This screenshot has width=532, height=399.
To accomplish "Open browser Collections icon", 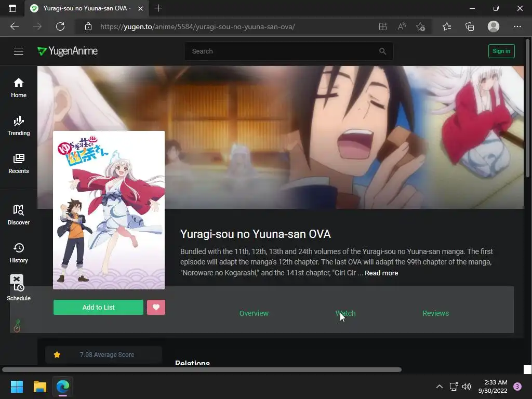I will coord(470,26).
